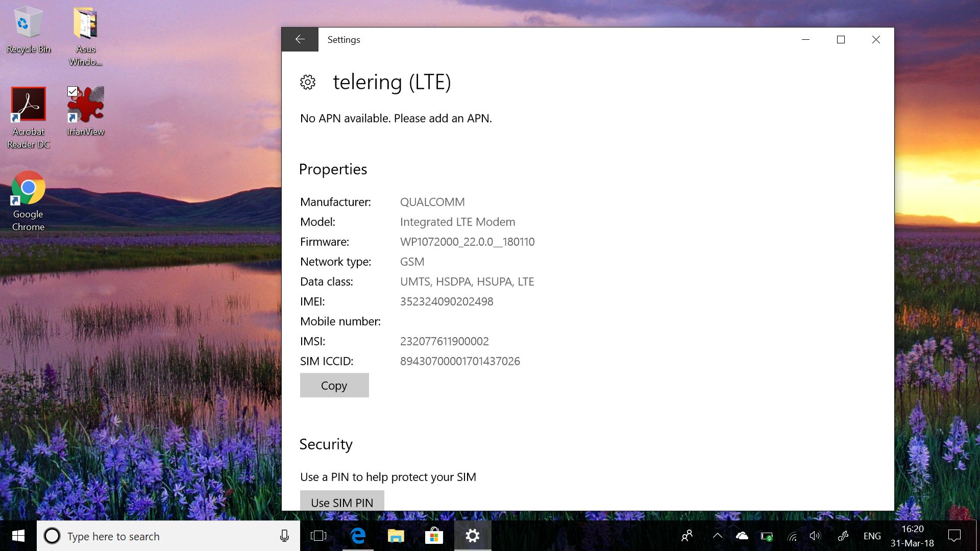Launch Microsoft Store from the taskbar

tap(434, 536)
